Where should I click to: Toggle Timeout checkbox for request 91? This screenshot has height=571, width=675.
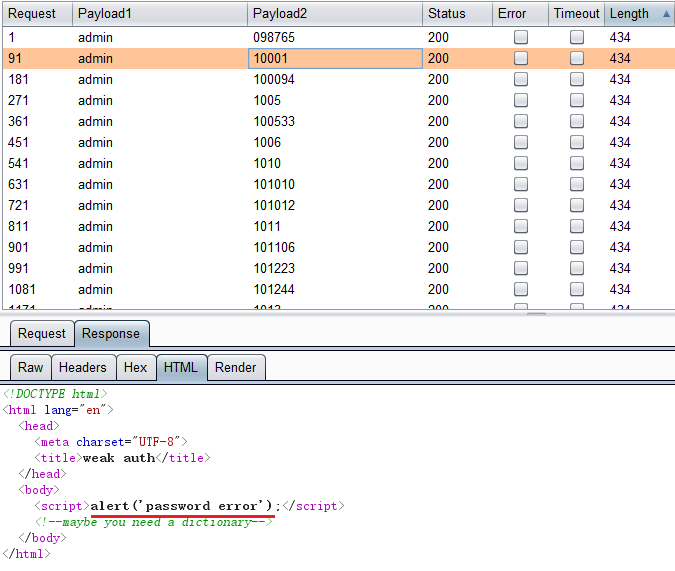(x=577, y=58)
